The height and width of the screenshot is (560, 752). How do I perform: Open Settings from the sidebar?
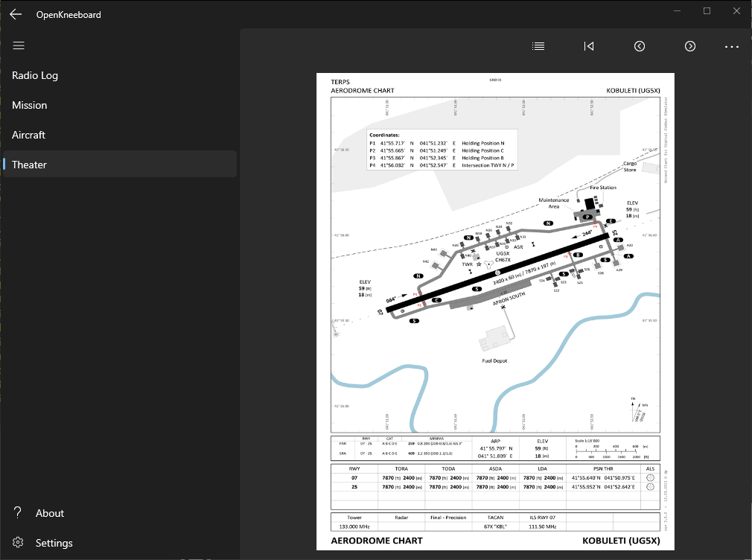click(54, 543)
